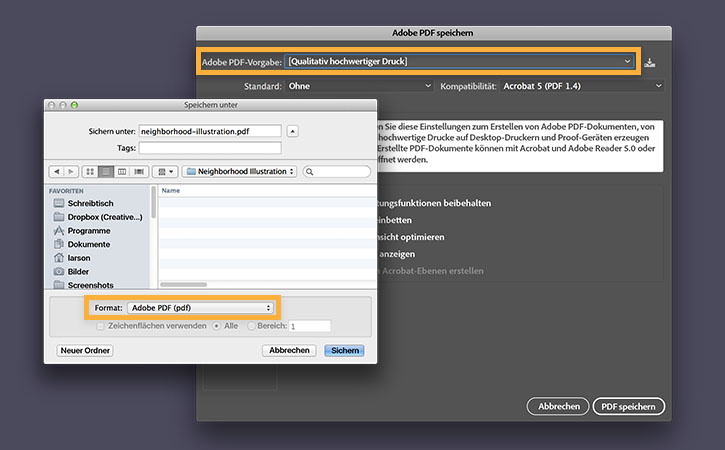
Task: Click the option ending in 'tungsfunktionen beibehalten'
Action: click(x=435, y=203)
